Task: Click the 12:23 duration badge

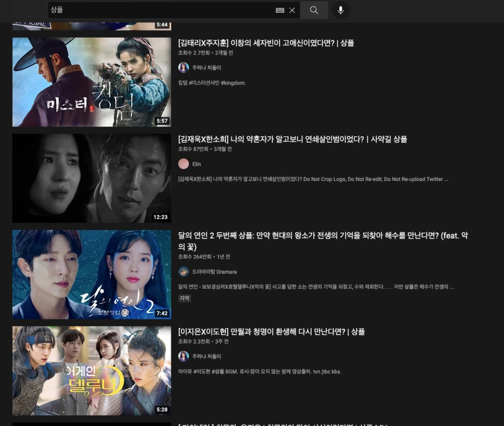Action: [x=160, y=217]
